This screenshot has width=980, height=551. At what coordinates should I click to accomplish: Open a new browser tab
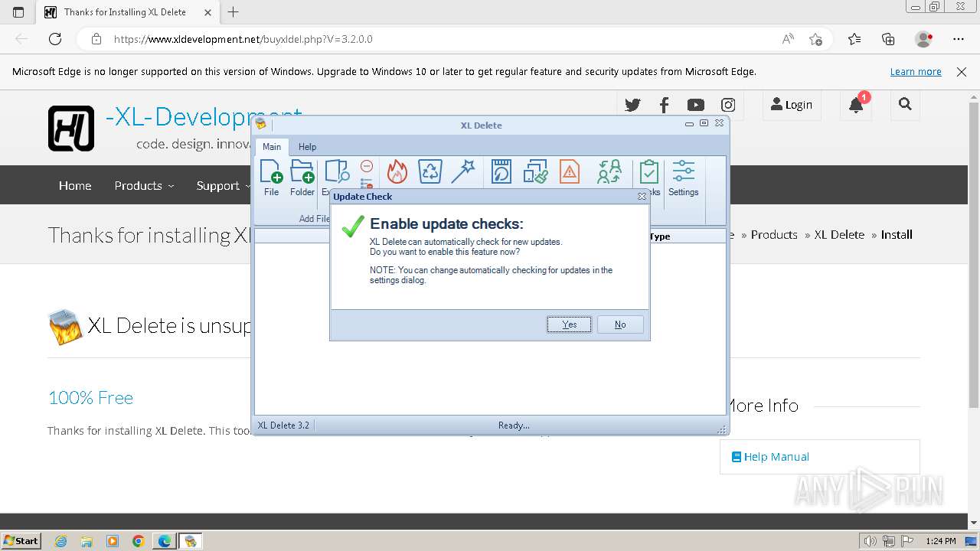(234, 11)
